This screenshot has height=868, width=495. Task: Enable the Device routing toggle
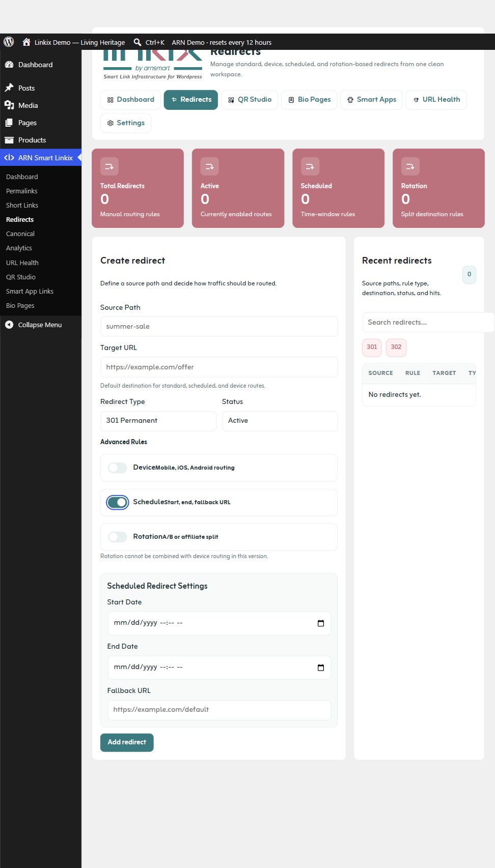tap(118, 468)
